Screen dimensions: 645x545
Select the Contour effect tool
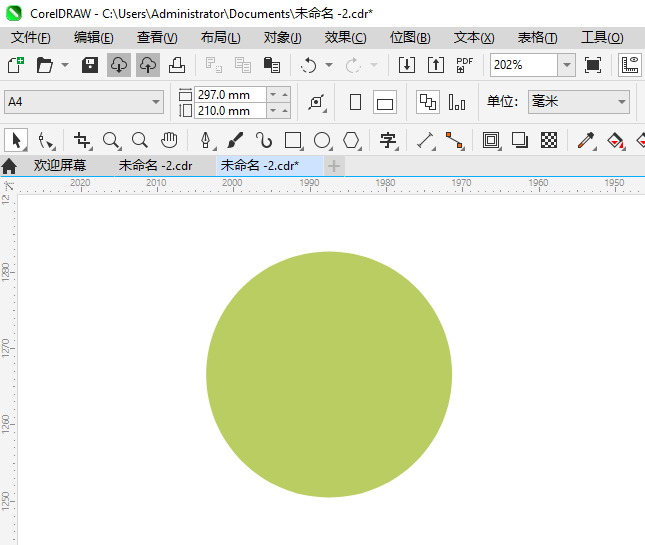click(491, 140)
